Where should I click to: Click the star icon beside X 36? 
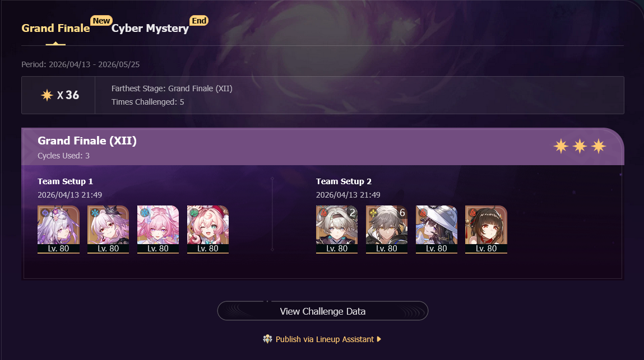click(x=47, y=95)
